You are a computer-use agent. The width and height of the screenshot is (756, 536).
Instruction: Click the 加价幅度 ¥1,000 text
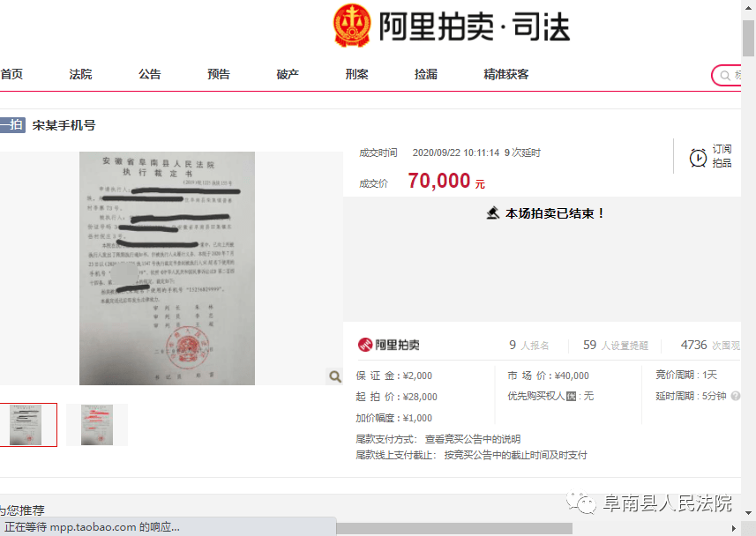coord(394,418)
